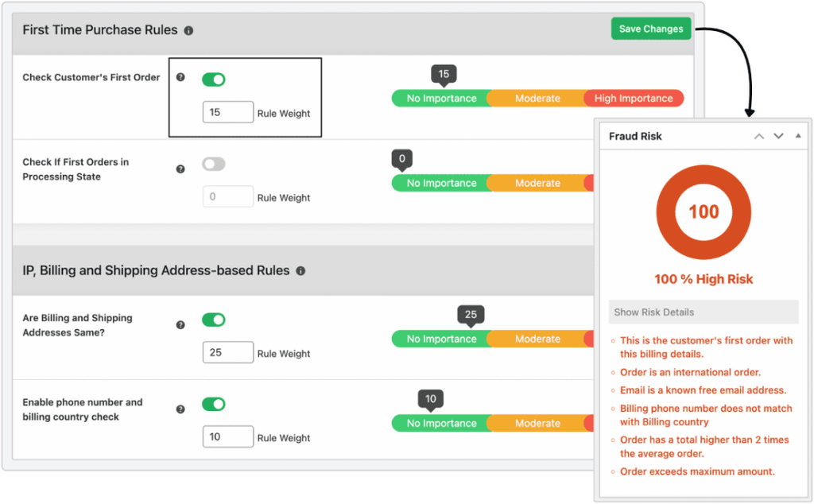Turn off phone number and billing country check toggle

point(213,404)
